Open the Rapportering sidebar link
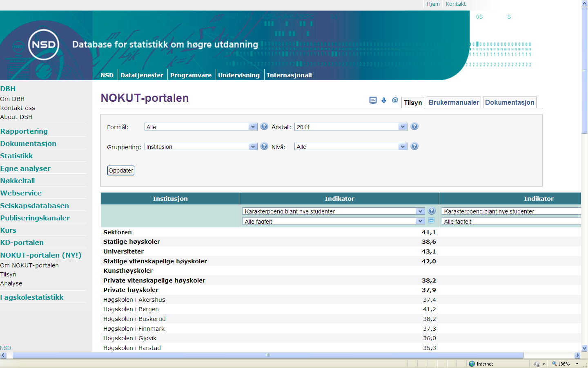The height and width of the screenshot is (368, 588). (x=24, y=131)
